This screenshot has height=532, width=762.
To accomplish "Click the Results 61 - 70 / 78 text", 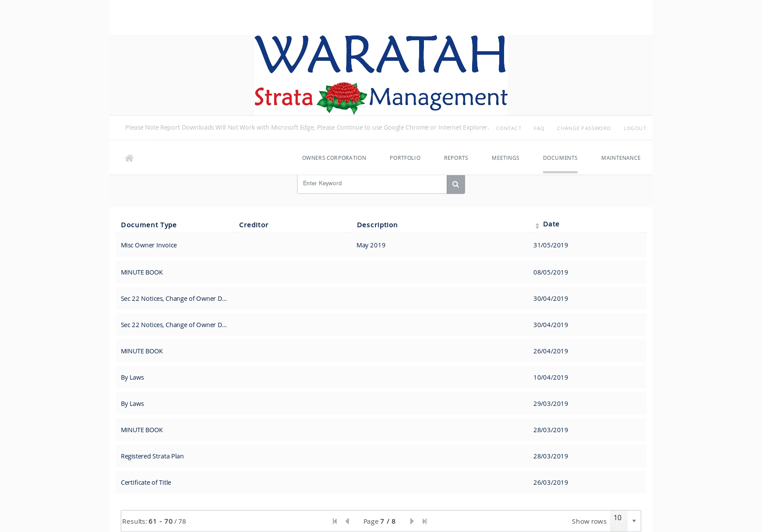I will click(x=154, y=521).
